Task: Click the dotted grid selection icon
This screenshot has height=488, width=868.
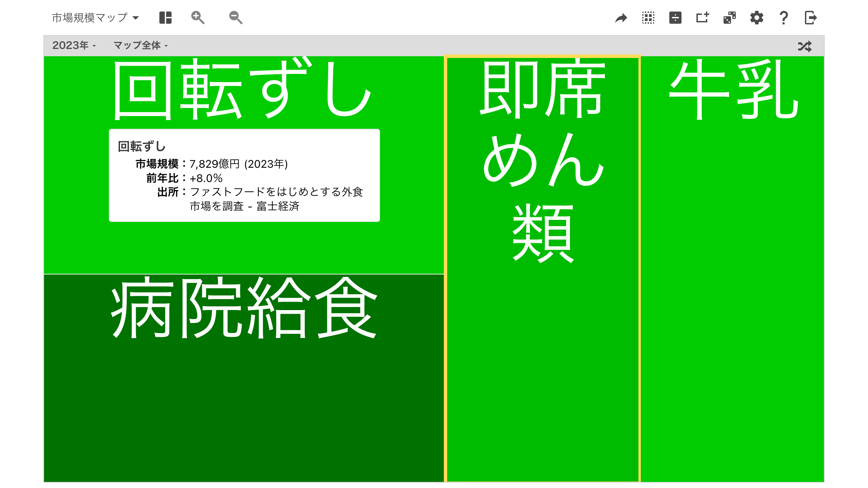Action: (648, 18)
